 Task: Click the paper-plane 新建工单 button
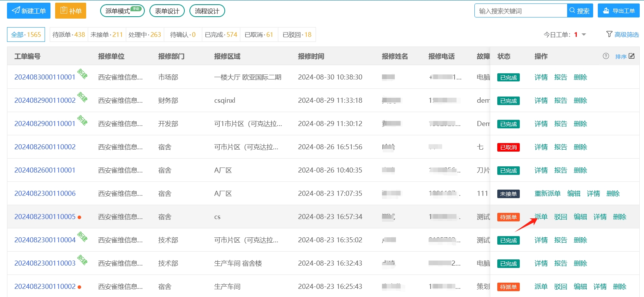(x=29, y=11)
